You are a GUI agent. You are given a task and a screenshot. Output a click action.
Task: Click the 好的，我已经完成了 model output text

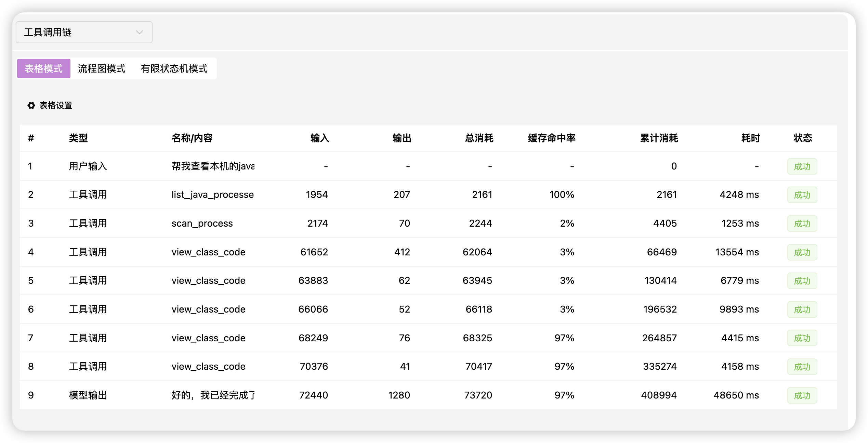(213, 395)
